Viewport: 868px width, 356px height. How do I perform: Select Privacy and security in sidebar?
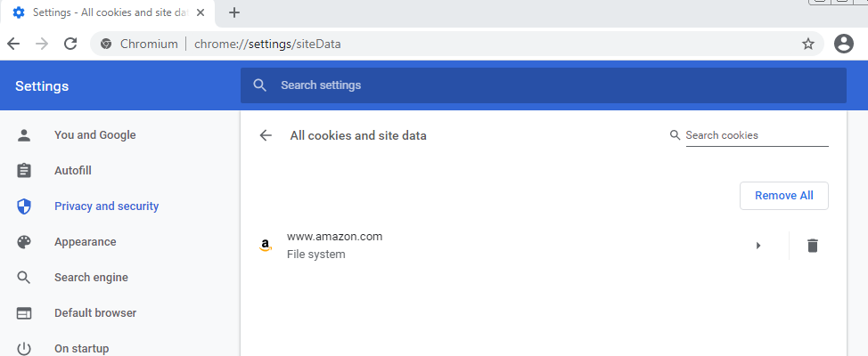point(106,206)
